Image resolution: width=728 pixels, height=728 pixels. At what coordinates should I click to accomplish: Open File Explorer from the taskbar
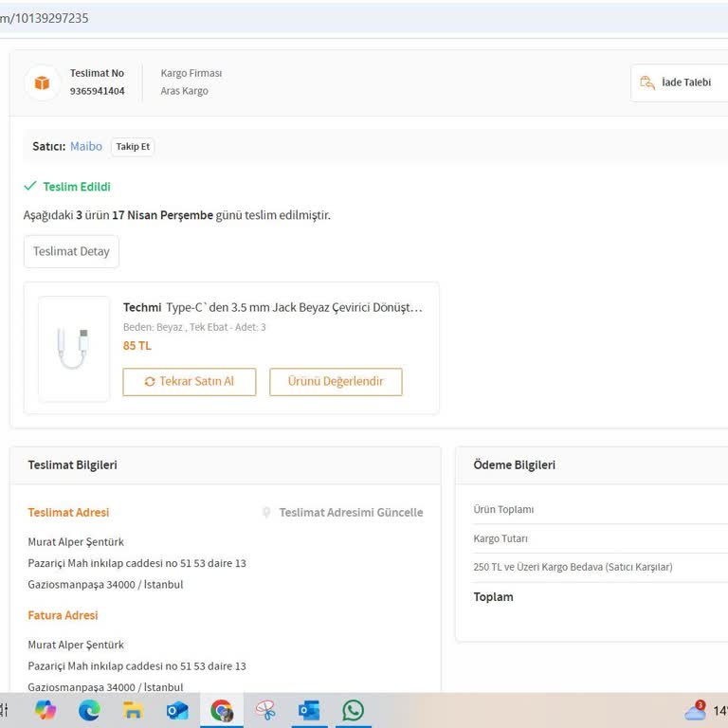pos(133,710)
